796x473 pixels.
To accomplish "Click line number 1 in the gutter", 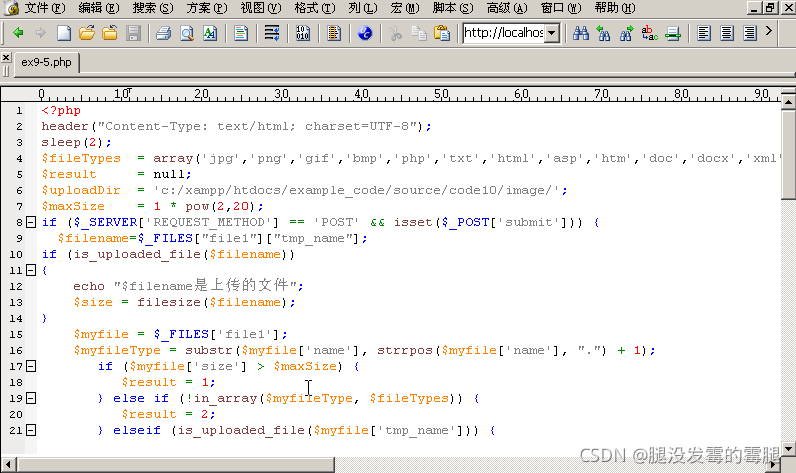I will tap(19, 110).
